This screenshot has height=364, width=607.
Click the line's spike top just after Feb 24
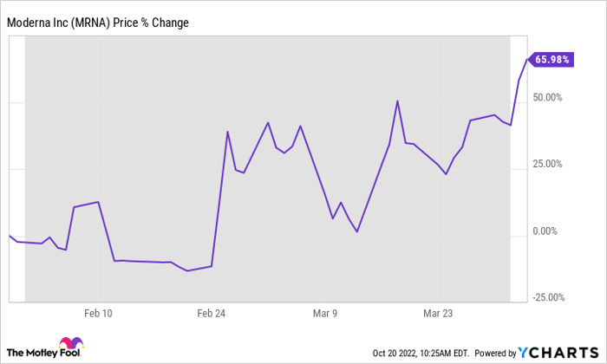point(227,132)
